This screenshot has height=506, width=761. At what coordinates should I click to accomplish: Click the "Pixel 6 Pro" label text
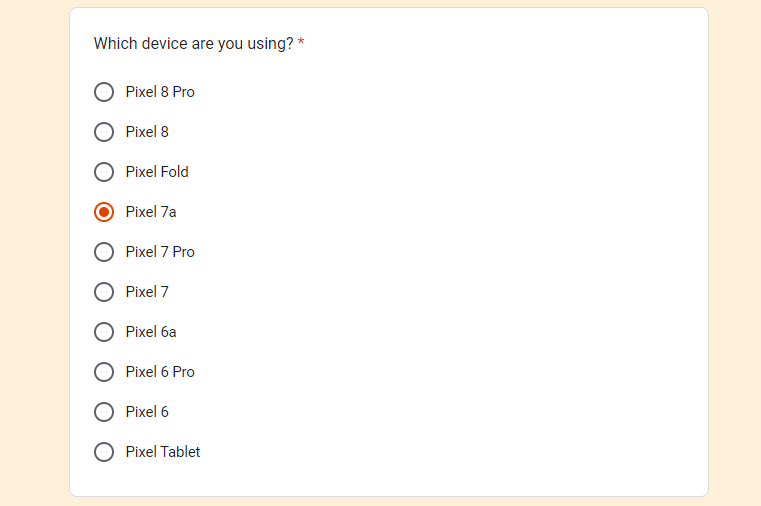click(x=160, y=372)
